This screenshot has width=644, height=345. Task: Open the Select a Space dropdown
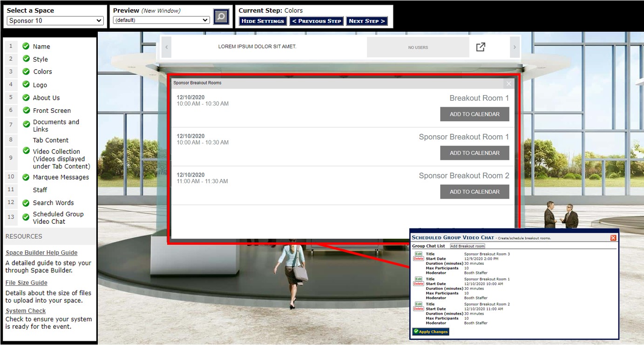pyautogui.click(x=55, y=21)
